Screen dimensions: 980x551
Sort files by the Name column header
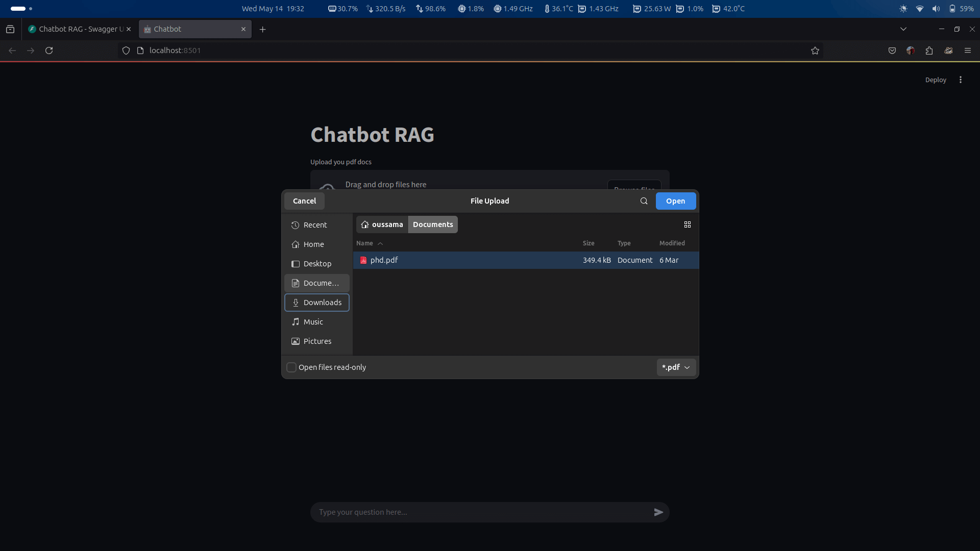pyautogui.click(x=365, y=243)
